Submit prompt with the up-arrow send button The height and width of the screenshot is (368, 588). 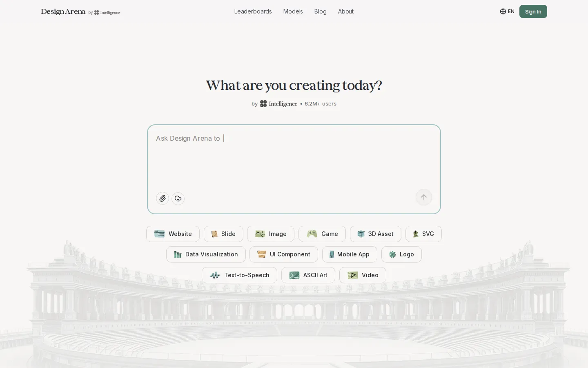(x=424, y=197)
